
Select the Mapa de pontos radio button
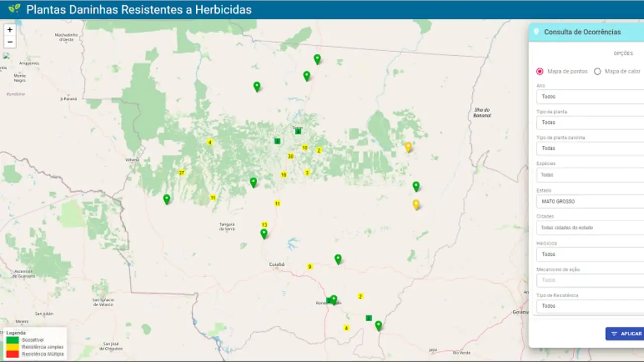click(x=539, y=71)
